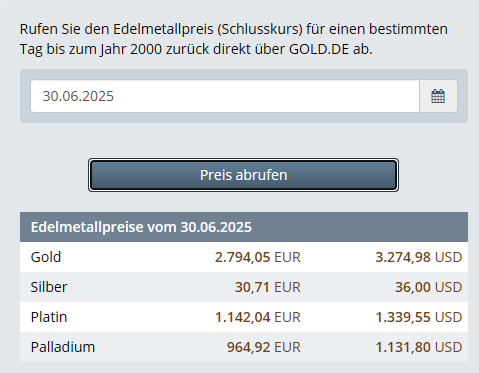Select Palladium price 1.131,80 USD
The image size is (479, 373).
419,347
